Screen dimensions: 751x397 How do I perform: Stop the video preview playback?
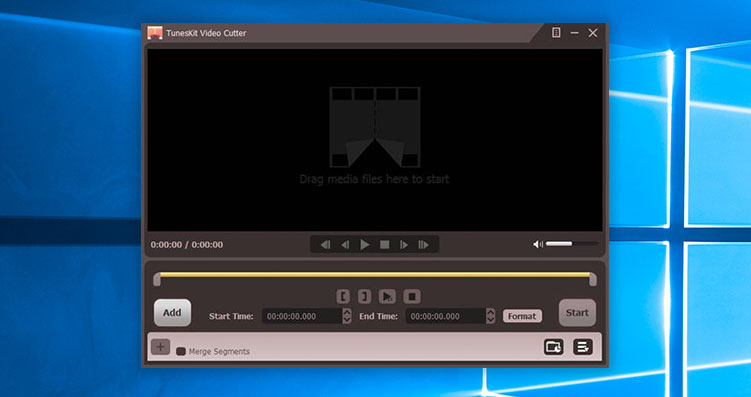[385, 245]
